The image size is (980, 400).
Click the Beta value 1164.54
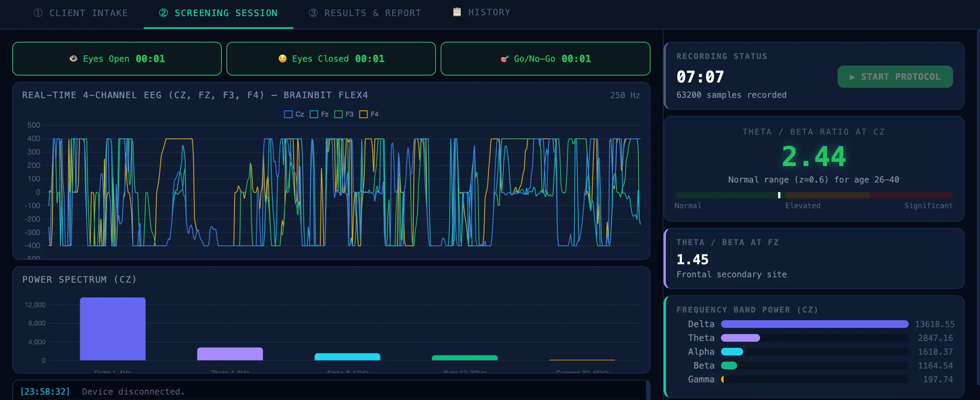click(x=935, y=365)
